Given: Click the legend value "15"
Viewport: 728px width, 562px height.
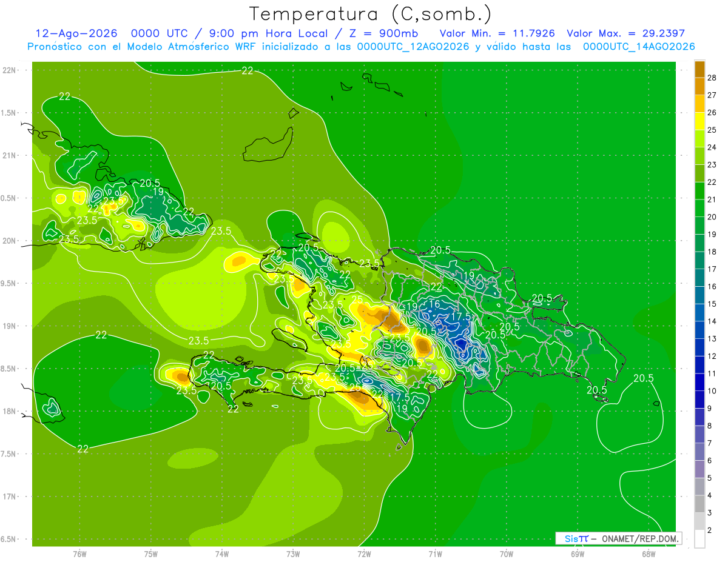Looking at the screenshot, I should click(x=713, y=304).
